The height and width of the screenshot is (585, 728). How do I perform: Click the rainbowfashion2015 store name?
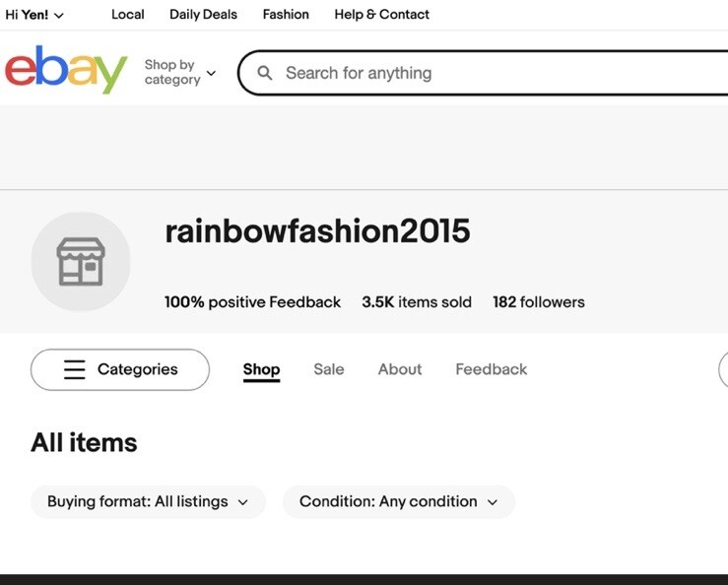point(317,231)
